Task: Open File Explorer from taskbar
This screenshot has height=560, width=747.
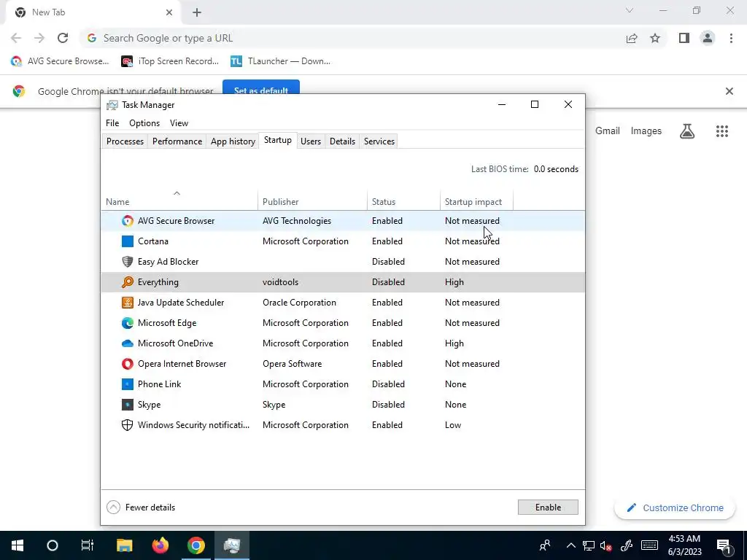Action: click(x=124, y=545)
